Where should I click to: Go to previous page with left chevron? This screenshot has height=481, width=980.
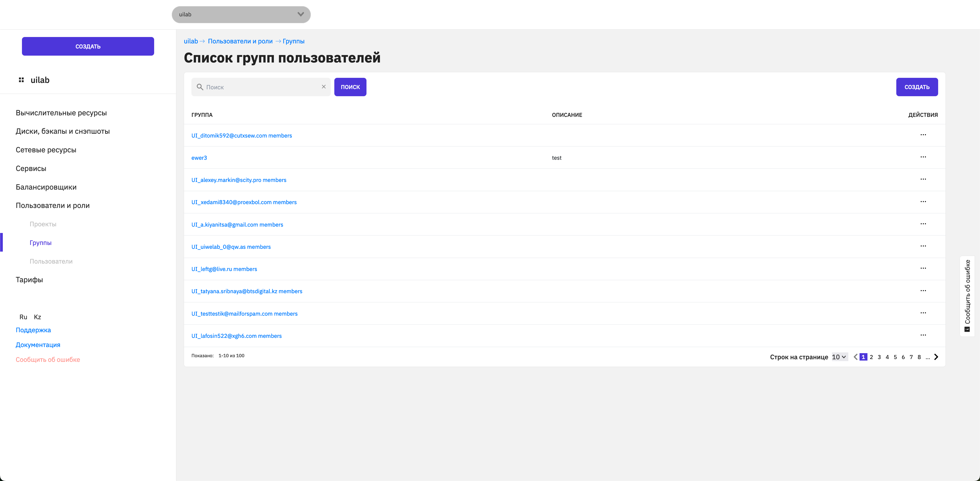tap(855, 357)
